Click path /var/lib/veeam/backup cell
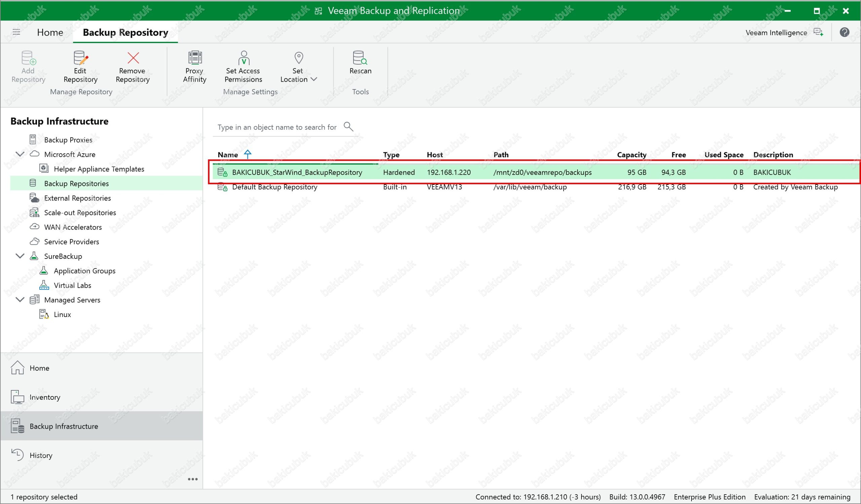861x504 pixels. 530,187
